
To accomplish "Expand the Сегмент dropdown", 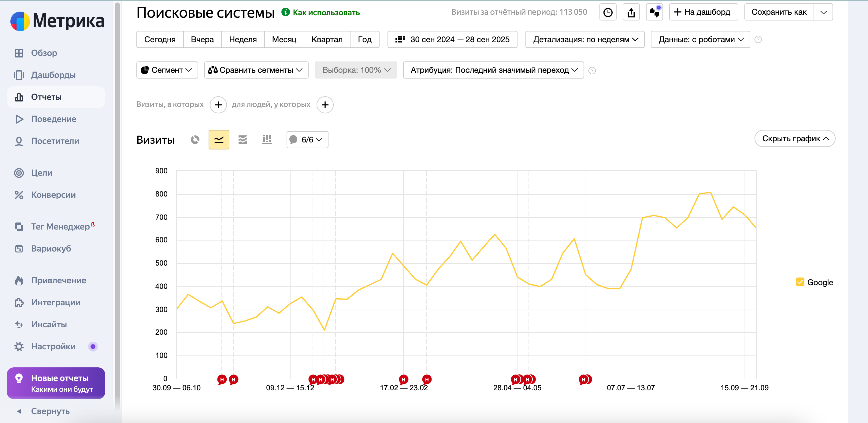I will click(x=167, y=70).
